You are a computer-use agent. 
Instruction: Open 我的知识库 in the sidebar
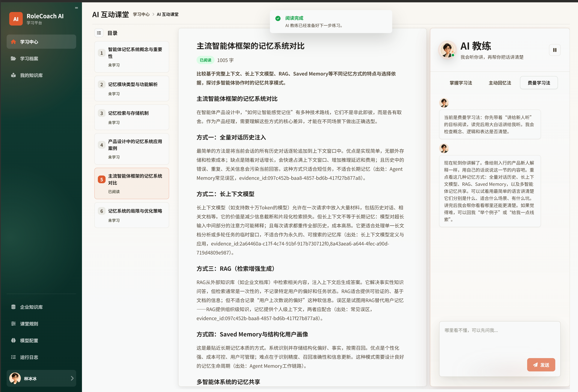click(41, 75)
